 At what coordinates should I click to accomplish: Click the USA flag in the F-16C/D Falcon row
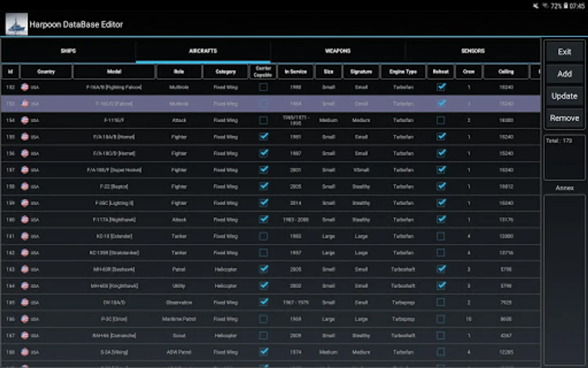point(25,103)
